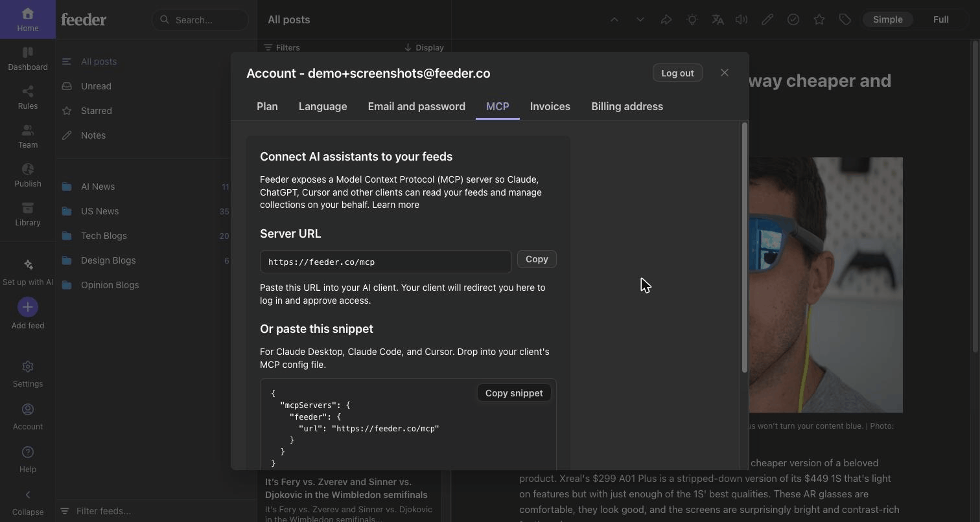This screenshot has height=522, width=980.
Task: Close the Account dialog
Action: (x=725, y=73)
